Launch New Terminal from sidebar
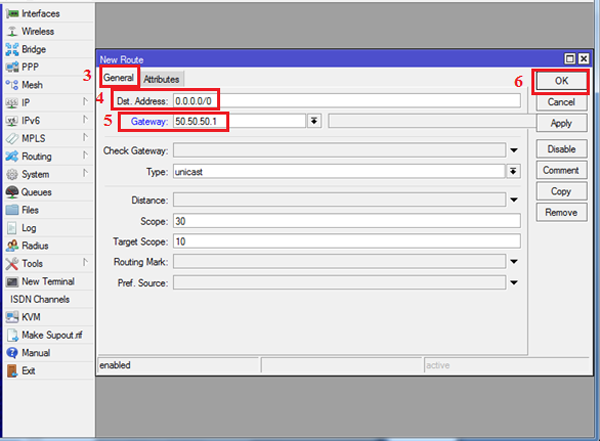The image size is (600, 441). coord(12,282)
